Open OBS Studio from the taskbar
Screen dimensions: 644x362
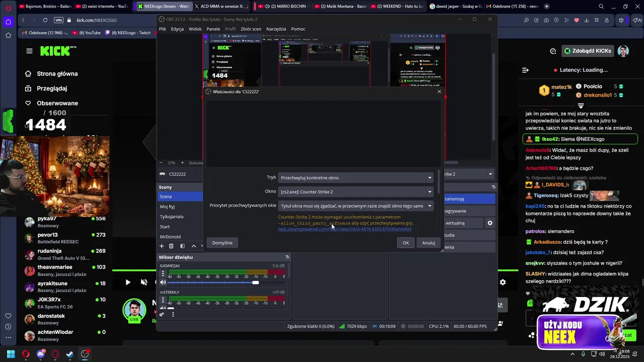pyautogui.click(x=85, y=354)
